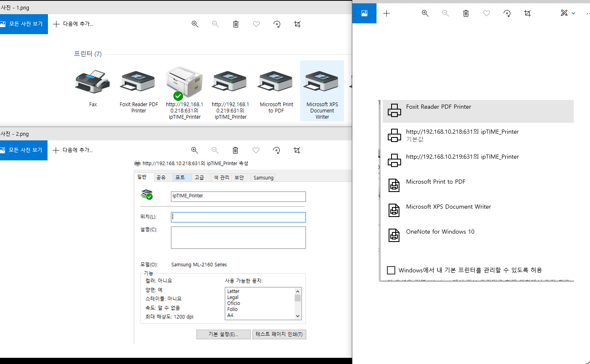Screen dimensions: 590x364
Task: Rotate the image in the 2.png window
Action: pos(276,150)
